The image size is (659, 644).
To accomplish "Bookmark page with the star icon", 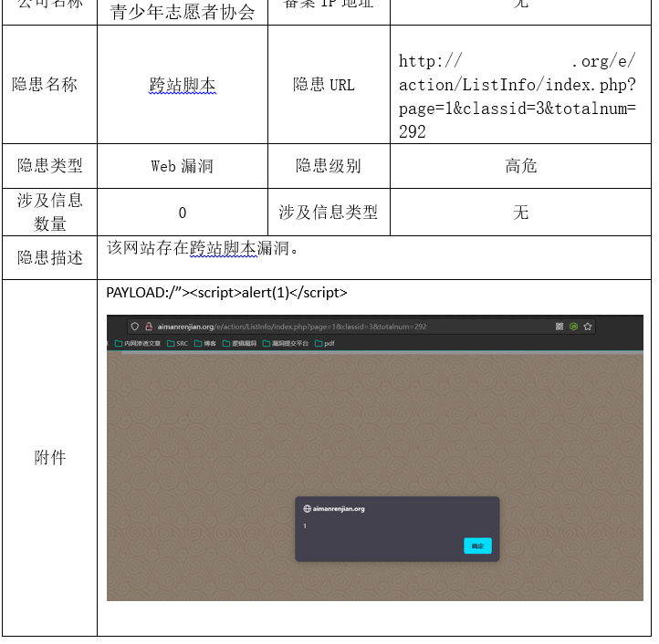I will pos(588,327).
